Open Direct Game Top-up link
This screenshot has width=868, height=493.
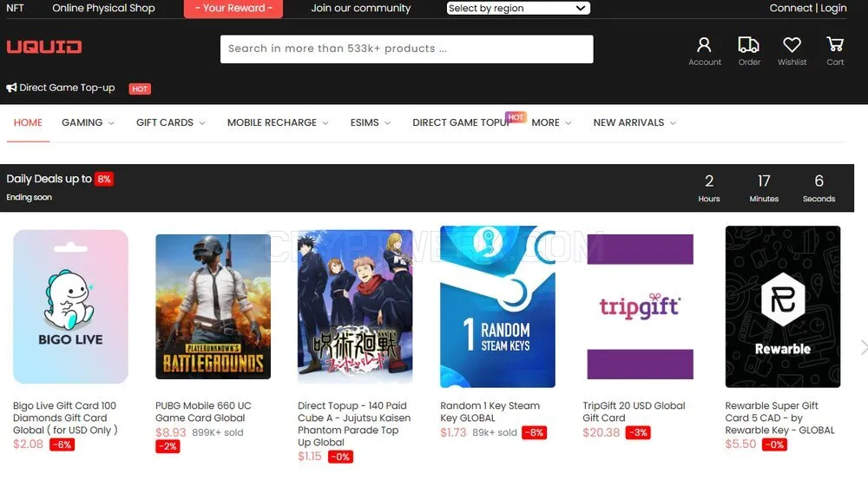point(67,88)
